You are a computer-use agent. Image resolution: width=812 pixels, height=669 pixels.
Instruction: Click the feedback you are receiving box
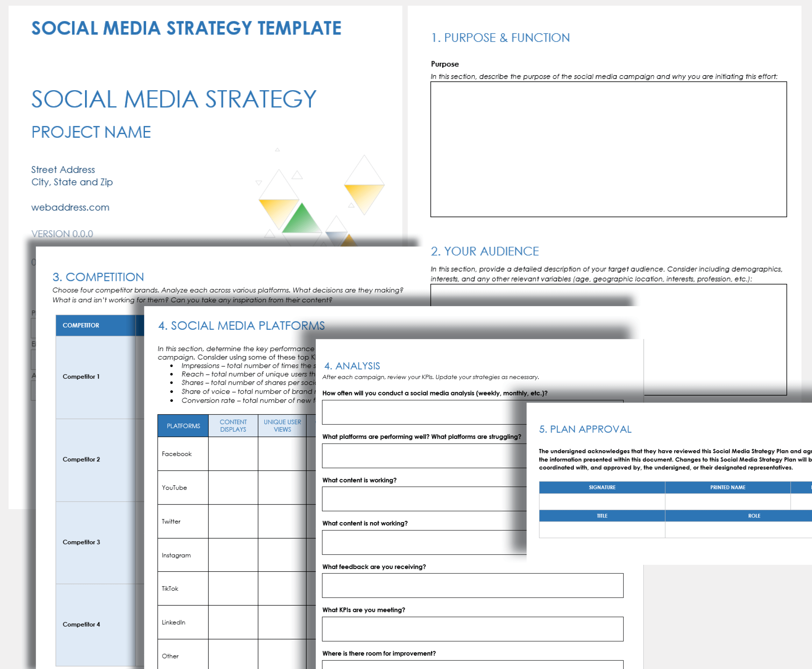(472, 586)
